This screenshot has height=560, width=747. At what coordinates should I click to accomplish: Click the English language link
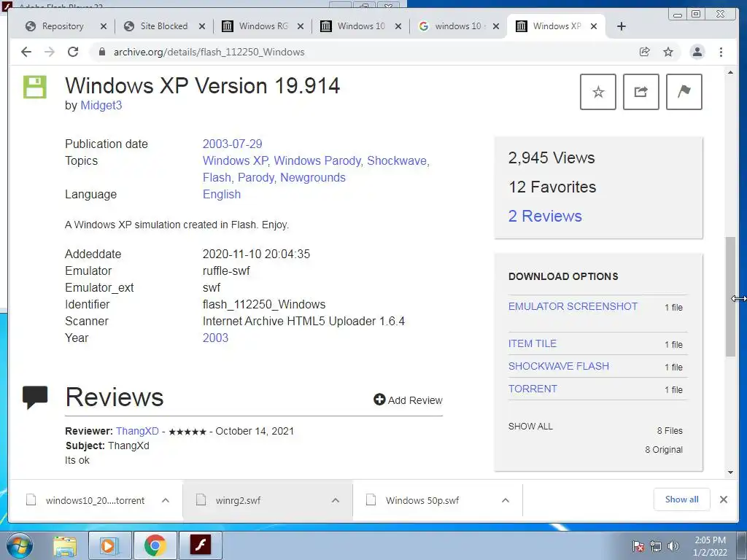coord(222,194)
